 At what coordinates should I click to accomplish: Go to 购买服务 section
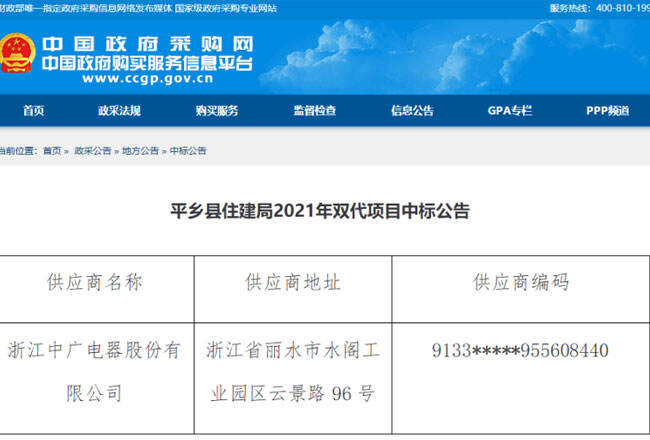pyautogui.click(x=216, y=111)
